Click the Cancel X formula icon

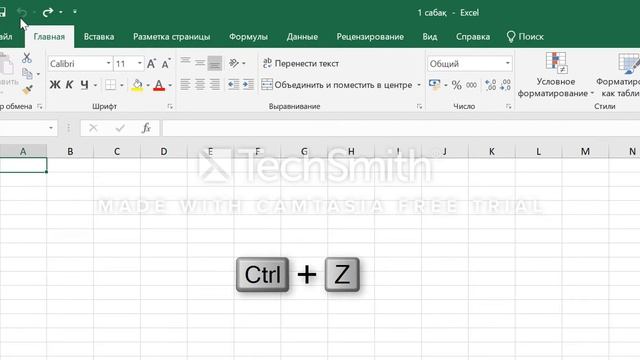93,128
